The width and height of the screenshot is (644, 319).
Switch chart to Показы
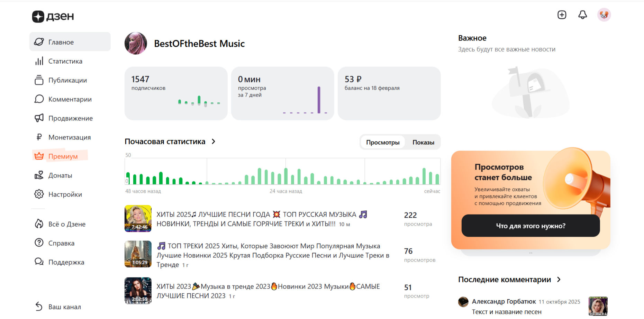tap(423, 142)
